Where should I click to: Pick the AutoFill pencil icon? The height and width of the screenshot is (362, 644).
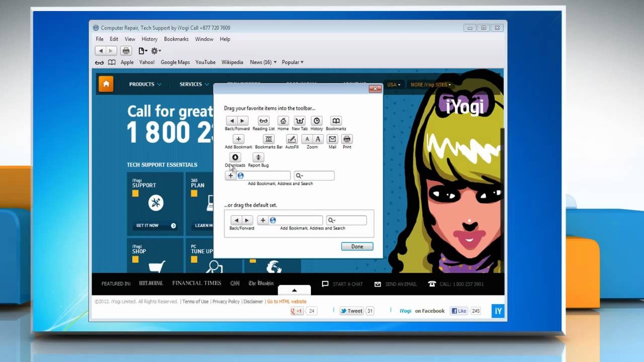click(292, 139)
